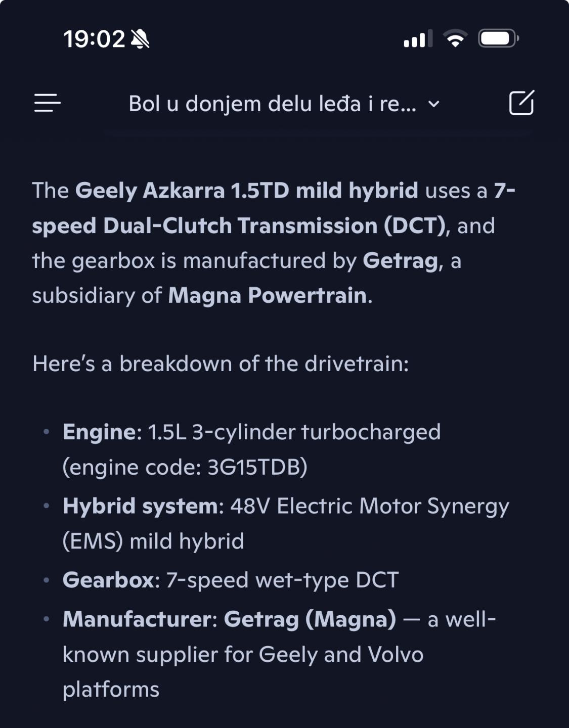Expand the conversation title chevron
Screen dimensions: 569x728
[434, 104]
